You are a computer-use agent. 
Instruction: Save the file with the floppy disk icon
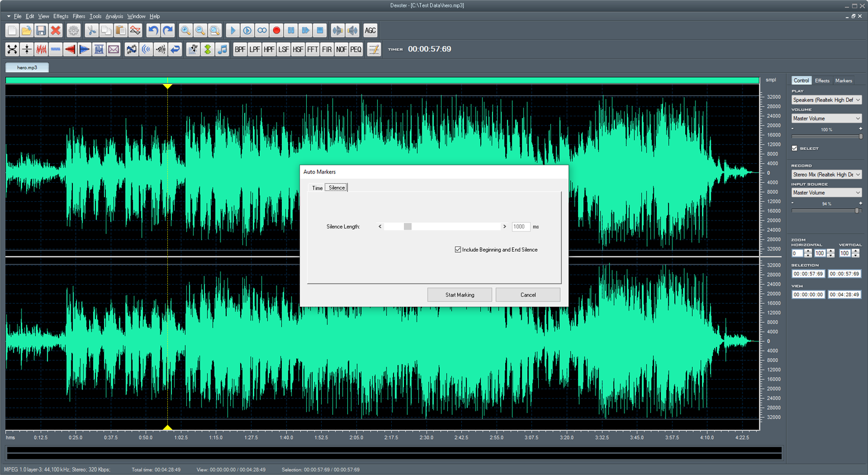tap(41, 31)
